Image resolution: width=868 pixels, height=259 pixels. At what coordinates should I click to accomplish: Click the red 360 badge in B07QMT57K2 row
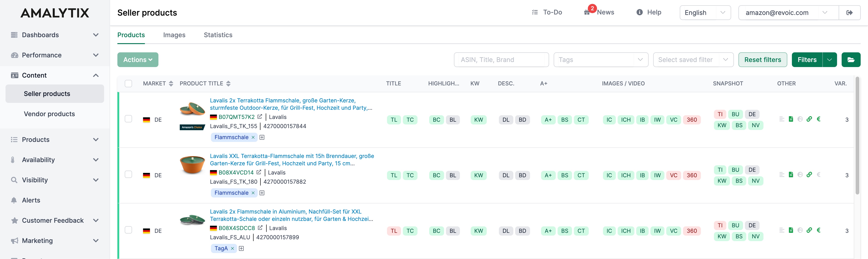pos(692,120)
